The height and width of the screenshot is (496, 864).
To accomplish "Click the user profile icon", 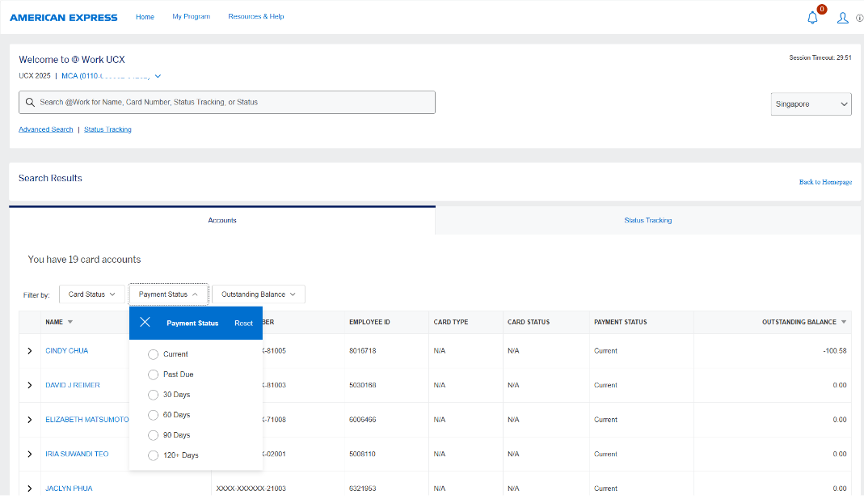I will click(x=842, y=17).
